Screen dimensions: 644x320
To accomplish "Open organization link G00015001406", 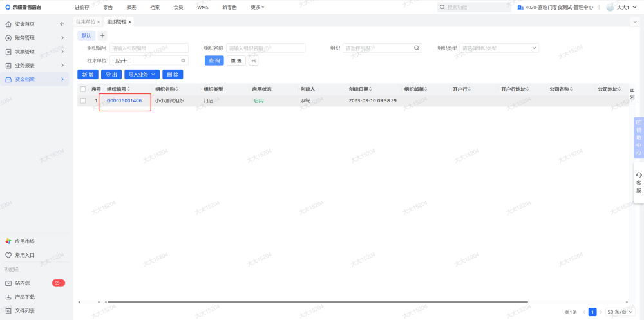I will coord(124,100).
